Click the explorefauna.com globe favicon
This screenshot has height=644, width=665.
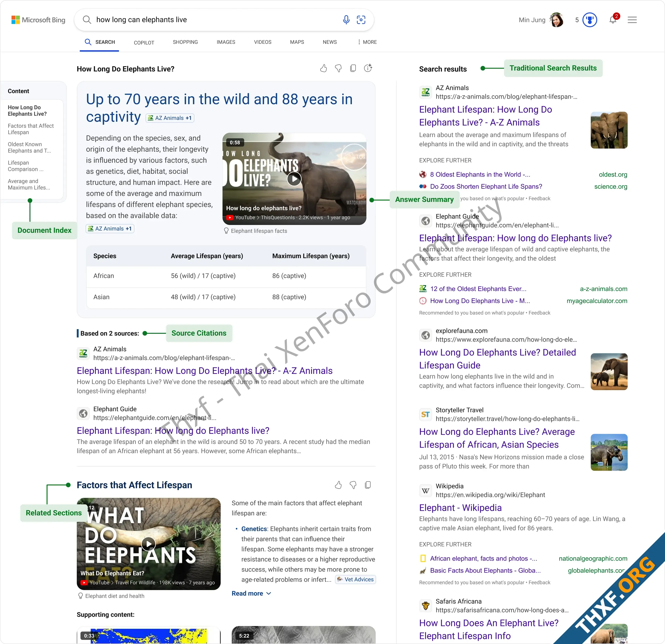[425, 335]
